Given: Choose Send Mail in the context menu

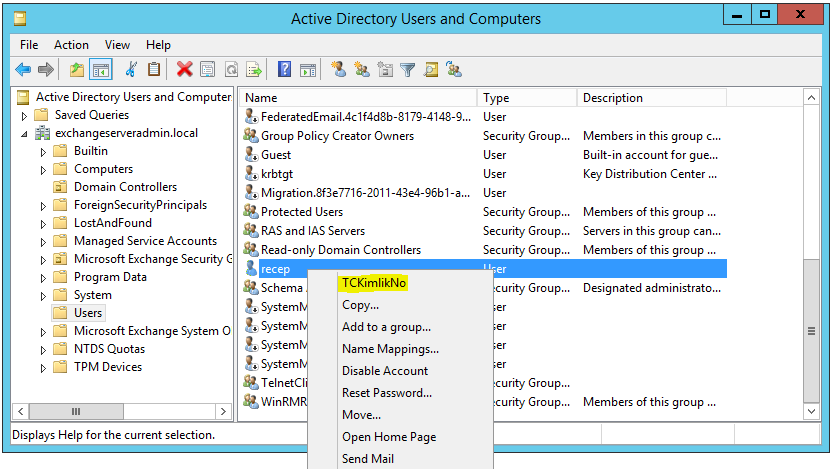Looking at the screenshot, I should pyautogui.click(x=368, y=458).
